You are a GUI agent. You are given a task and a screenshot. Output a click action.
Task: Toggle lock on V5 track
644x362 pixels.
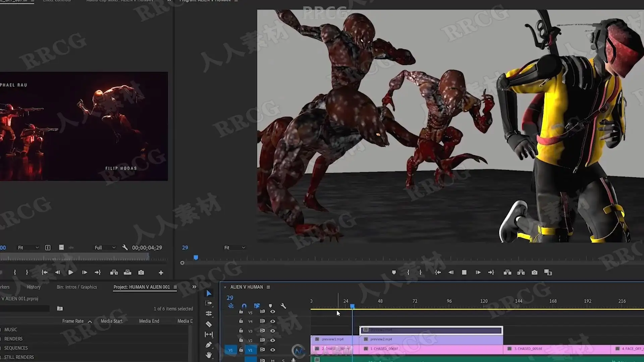[x=241, y=312]
